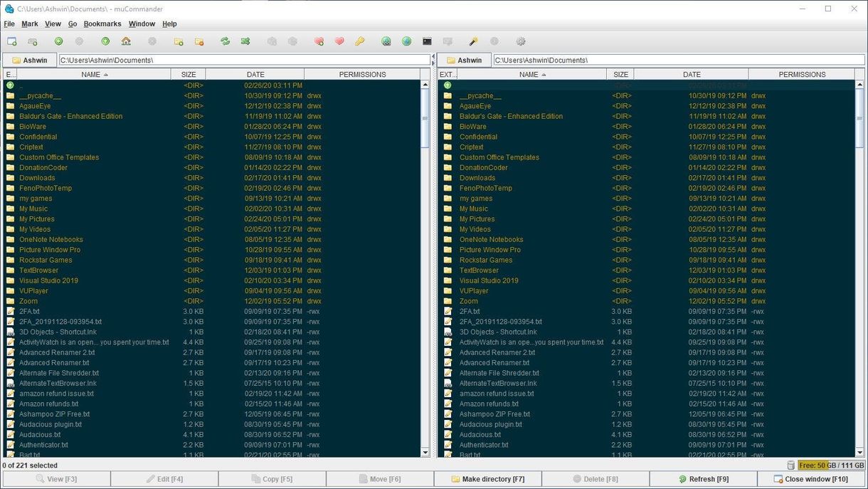Open the right panel Ashwin drive dropdown
This screenshot has height=489, width=868.
point(464,61)
